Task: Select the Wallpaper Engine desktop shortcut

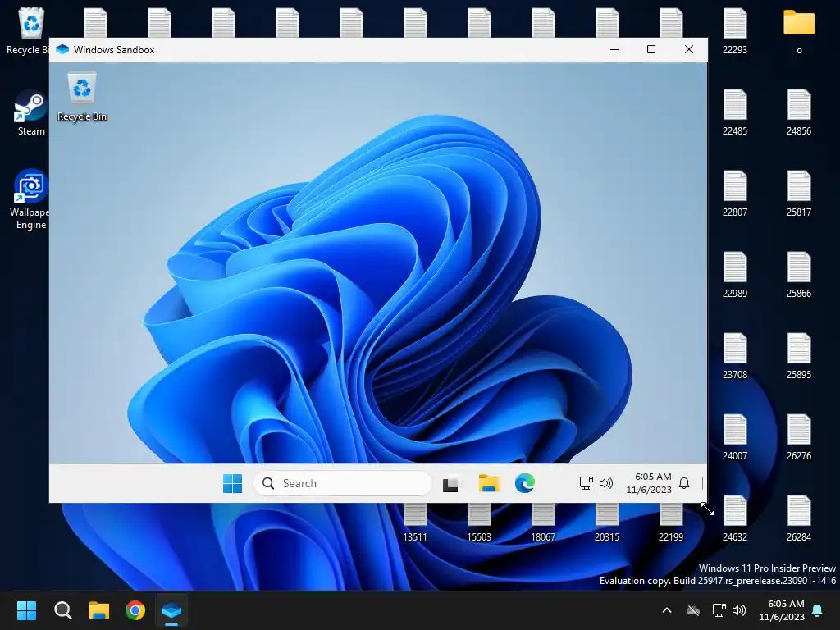Action: click(30, 199)
